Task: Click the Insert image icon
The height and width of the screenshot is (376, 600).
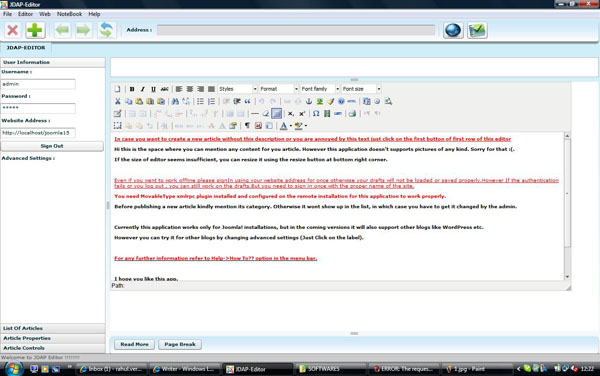Action: [320, 101]
